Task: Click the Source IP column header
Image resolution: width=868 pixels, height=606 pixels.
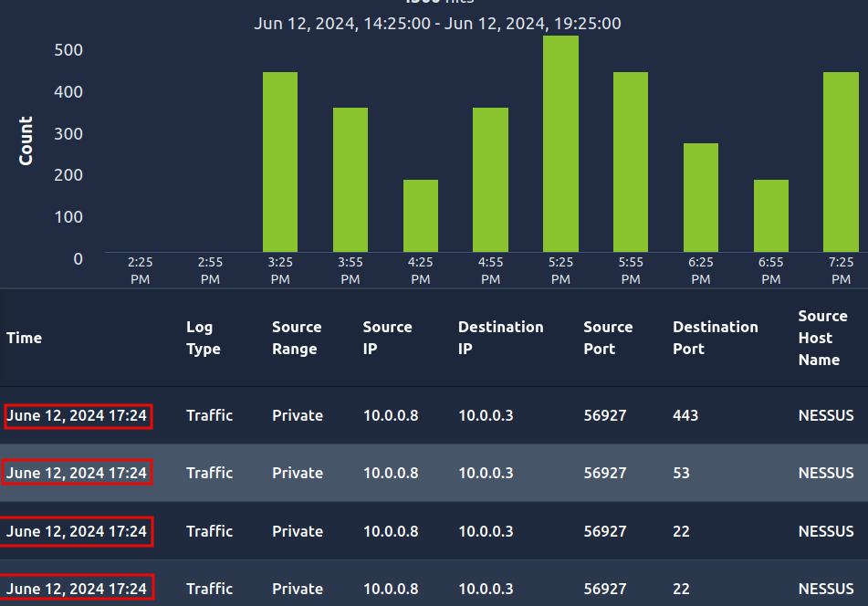Action: click(x=387, y=338)
